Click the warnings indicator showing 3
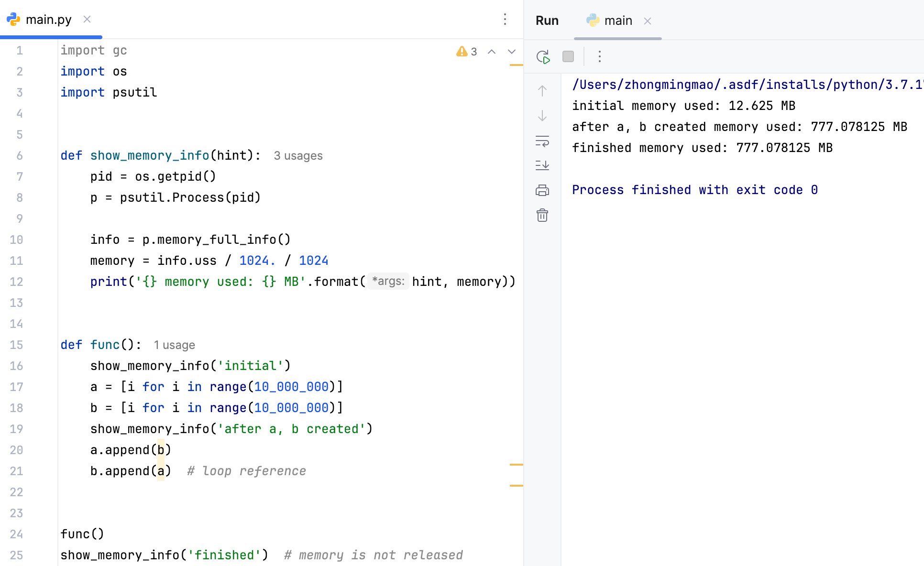This screenshot has height=566, width=924. pos(466,52)
